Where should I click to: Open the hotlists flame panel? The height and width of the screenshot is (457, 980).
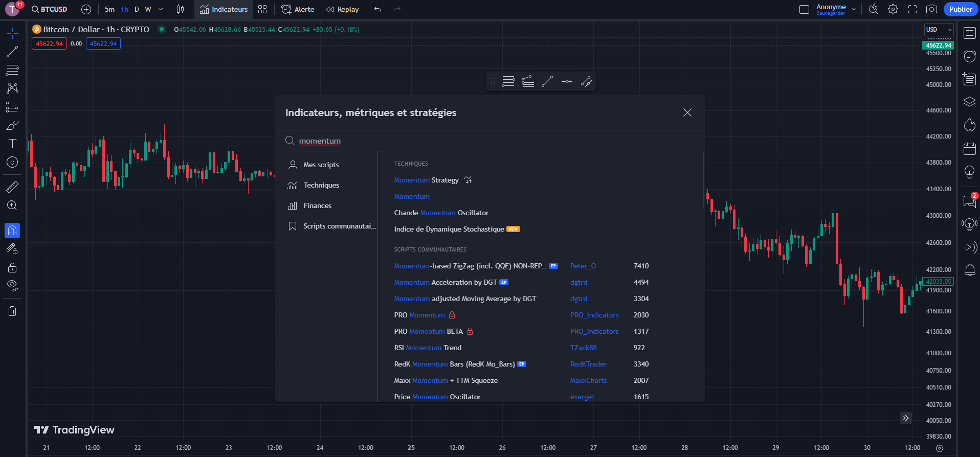[969, 125]
